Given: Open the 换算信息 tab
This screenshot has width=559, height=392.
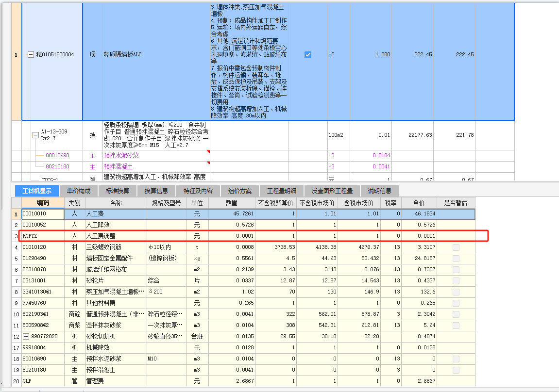Looking at the screenshot, I should point(156,191).
